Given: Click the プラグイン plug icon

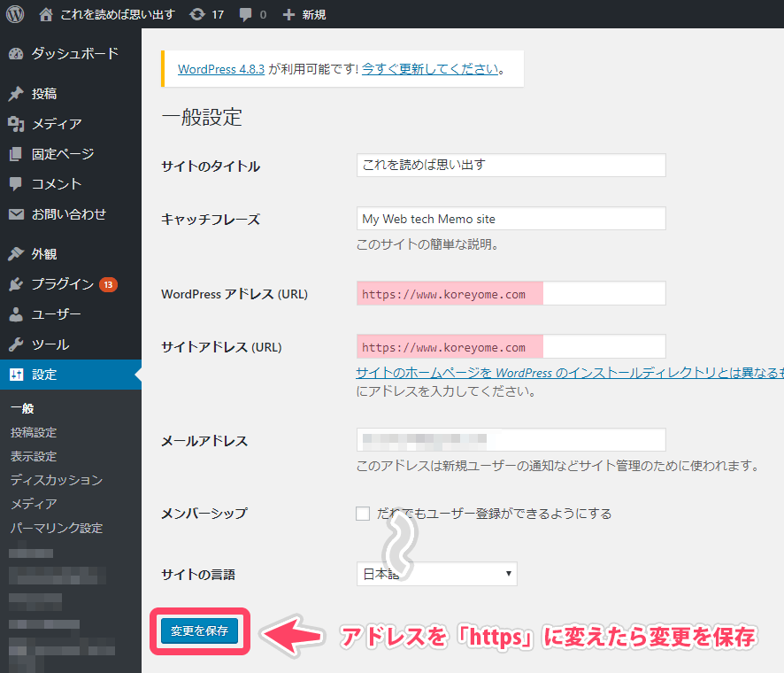Looking at the screenshot, I should pos(16,284).
